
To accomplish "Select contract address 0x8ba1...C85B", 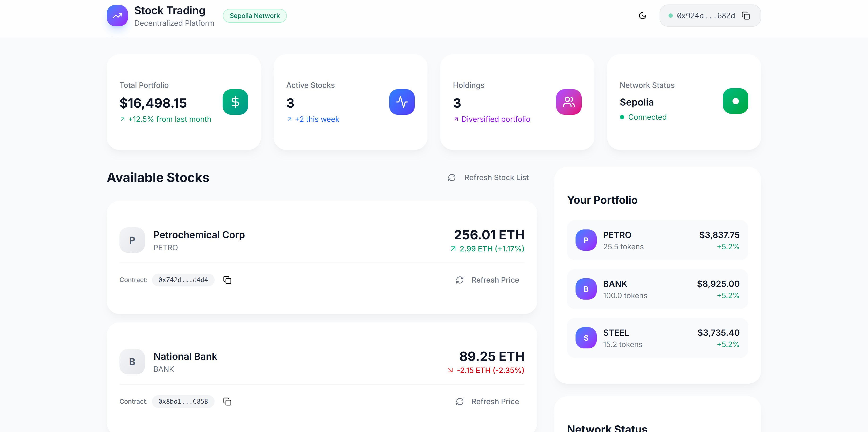I will click(183, 402).
